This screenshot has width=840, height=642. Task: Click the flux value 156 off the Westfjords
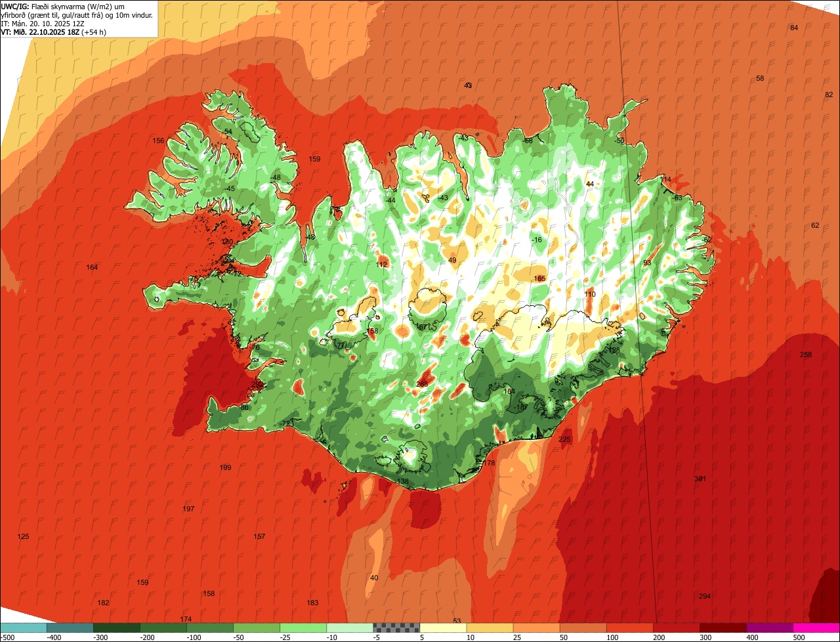tap(158, 140)
